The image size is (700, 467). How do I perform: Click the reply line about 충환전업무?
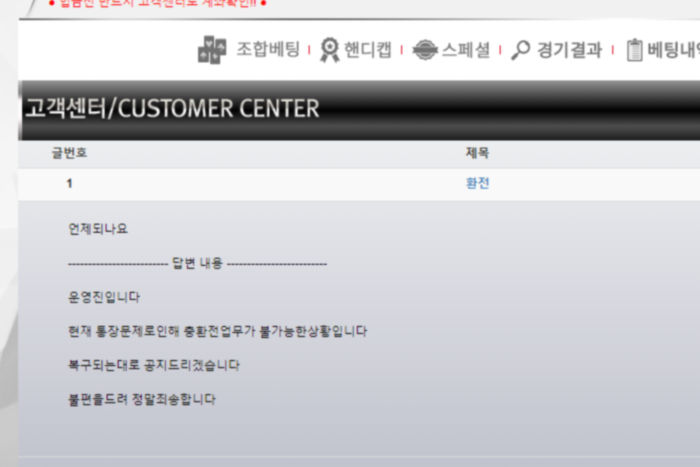[217, 331]
